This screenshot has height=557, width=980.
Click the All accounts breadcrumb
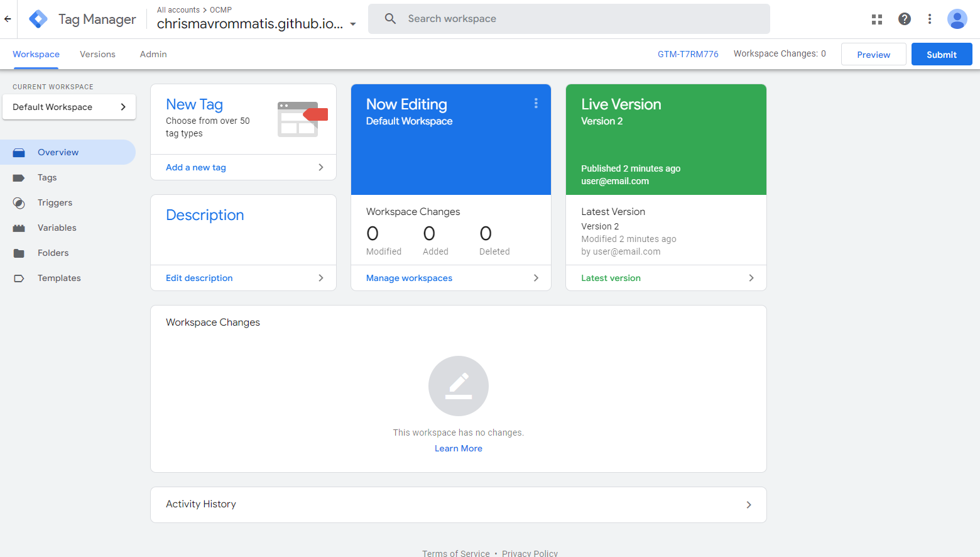pyautogui.click(x=178, y=10)
